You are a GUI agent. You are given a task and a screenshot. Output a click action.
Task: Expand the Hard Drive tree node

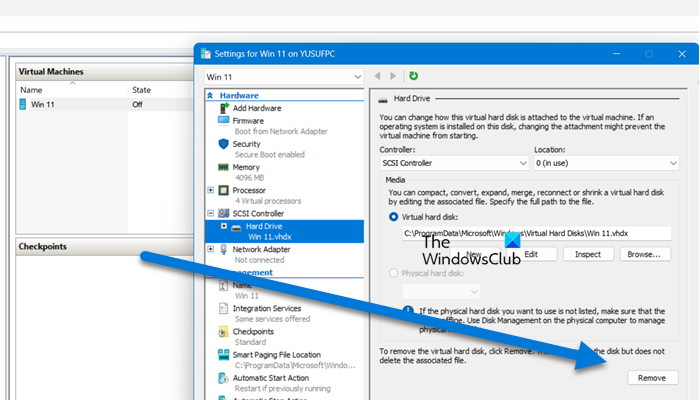[x=224, y=226]
